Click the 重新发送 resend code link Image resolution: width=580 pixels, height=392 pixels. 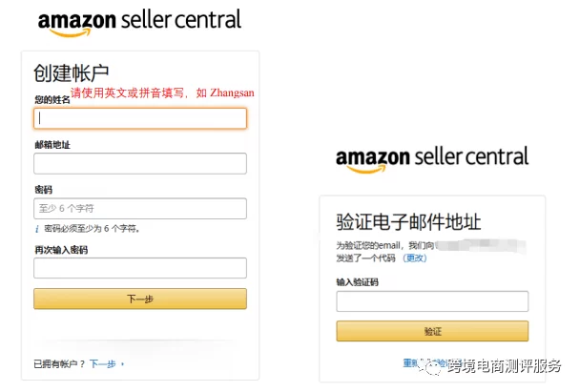click(x=412, y=362)
